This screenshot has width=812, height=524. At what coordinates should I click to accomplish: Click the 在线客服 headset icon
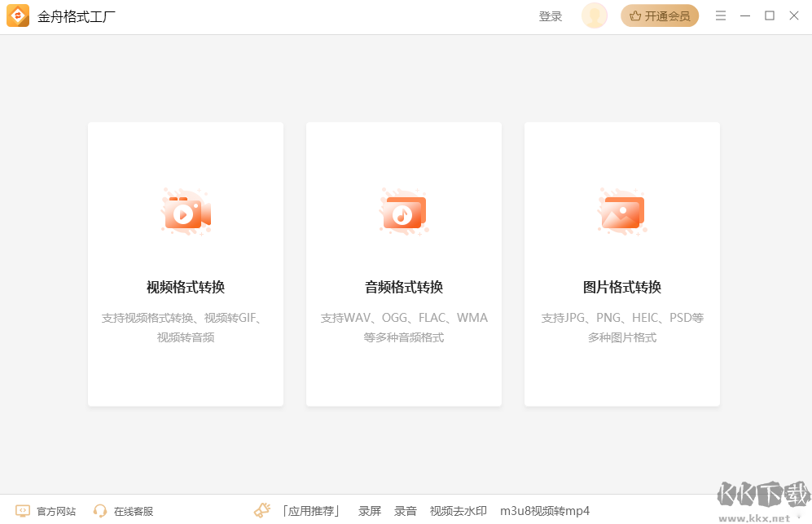(99, 510)
